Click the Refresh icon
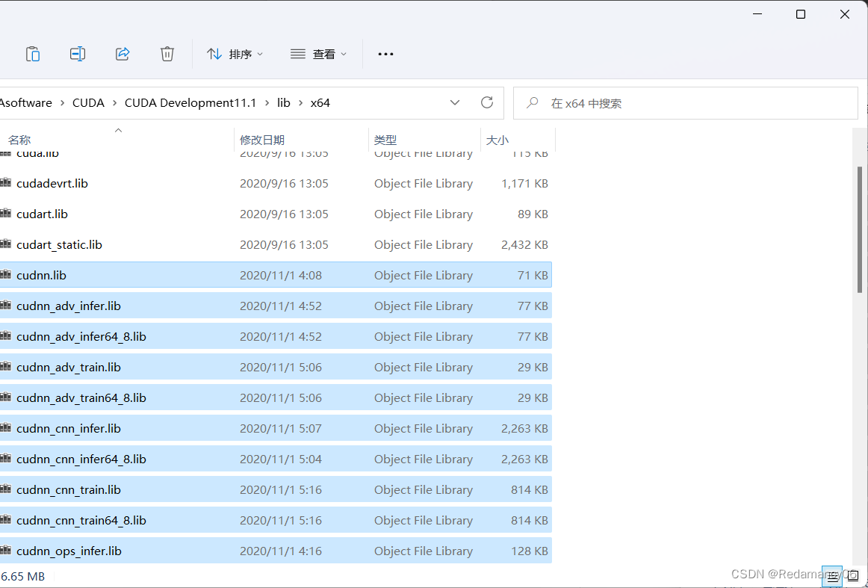The width and height of the screenshot is (868, 588). click(x=486, y=102)
